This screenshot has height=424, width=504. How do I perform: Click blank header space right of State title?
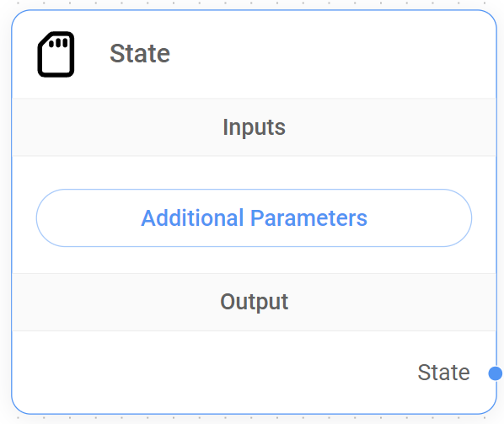(331, 54)
